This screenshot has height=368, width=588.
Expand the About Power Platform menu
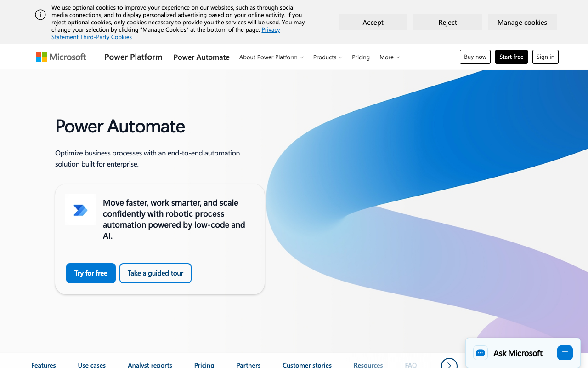point(271,57)
